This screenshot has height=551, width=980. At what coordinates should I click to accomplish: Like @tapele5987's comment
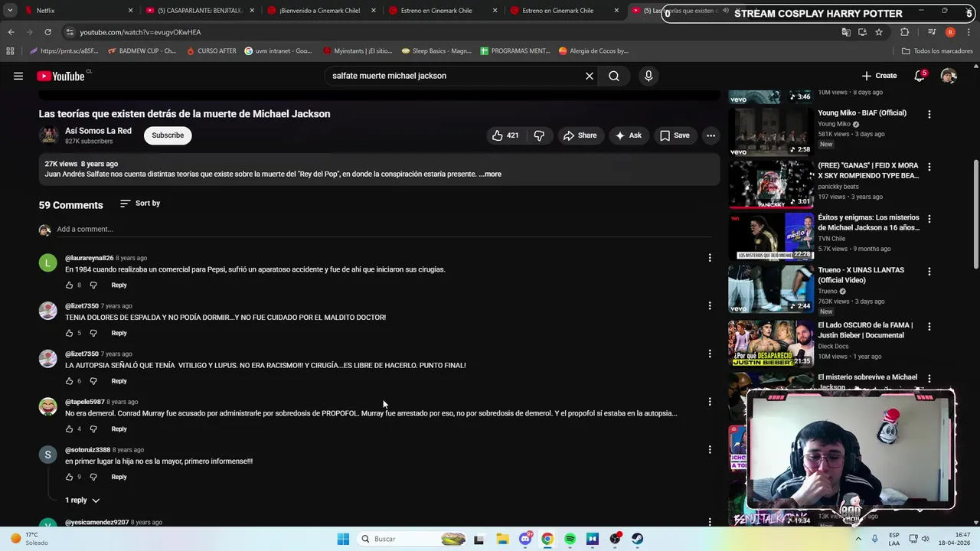69,429
